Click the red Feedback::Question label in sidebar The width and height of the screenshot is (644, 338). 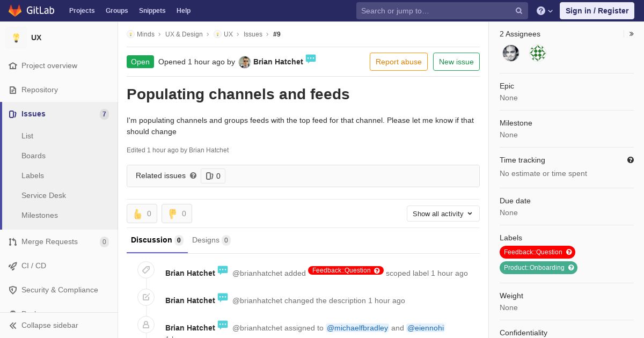coord(537,252)
